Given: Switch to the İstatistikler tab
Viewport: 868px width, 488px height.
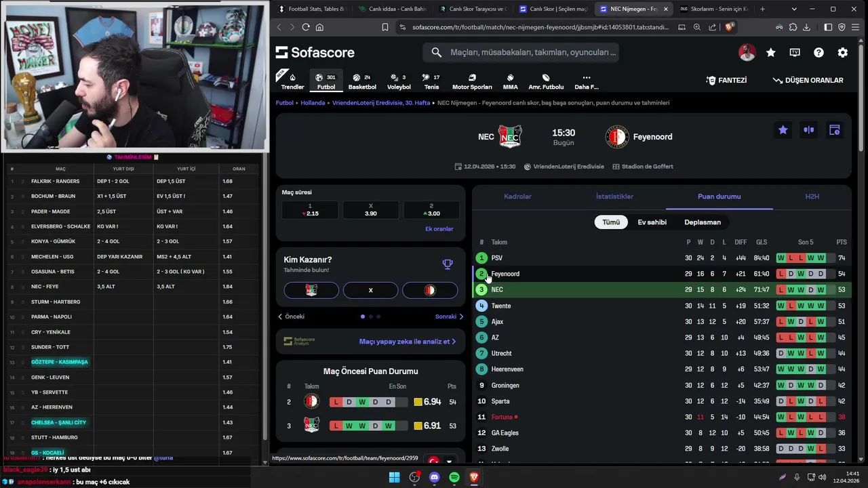Looking at the screenshot, I should 614,197.
